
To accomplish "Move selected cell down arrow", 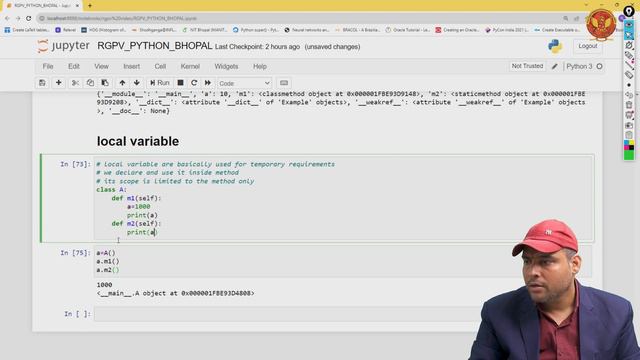I will (x=137, y=83).
